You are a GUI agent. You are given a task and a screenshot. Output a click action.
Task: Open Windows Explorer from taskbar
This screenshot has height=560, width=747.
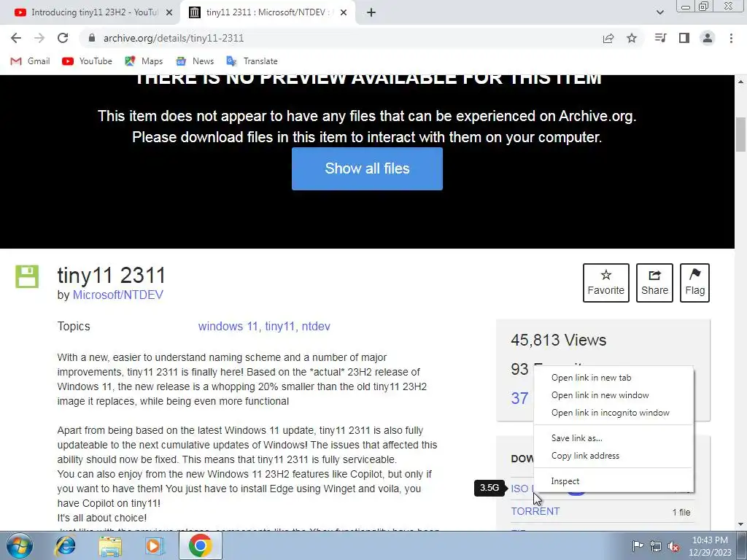click(110, 546)
